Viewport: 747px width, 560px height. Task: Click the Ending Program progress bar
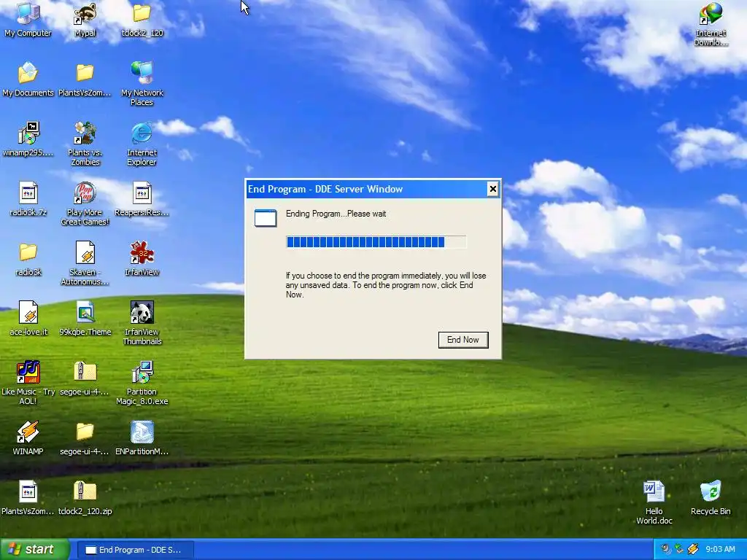(x=376, y=242)
